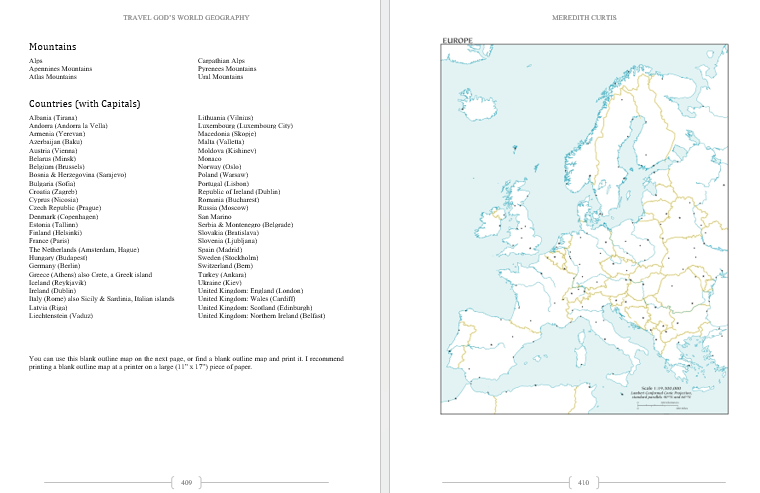This screenshot has height=493, width=760.
Task: Click the Lithuania (Vilnius) list entry
Action: pyautogui.click(x=225, y=117)
